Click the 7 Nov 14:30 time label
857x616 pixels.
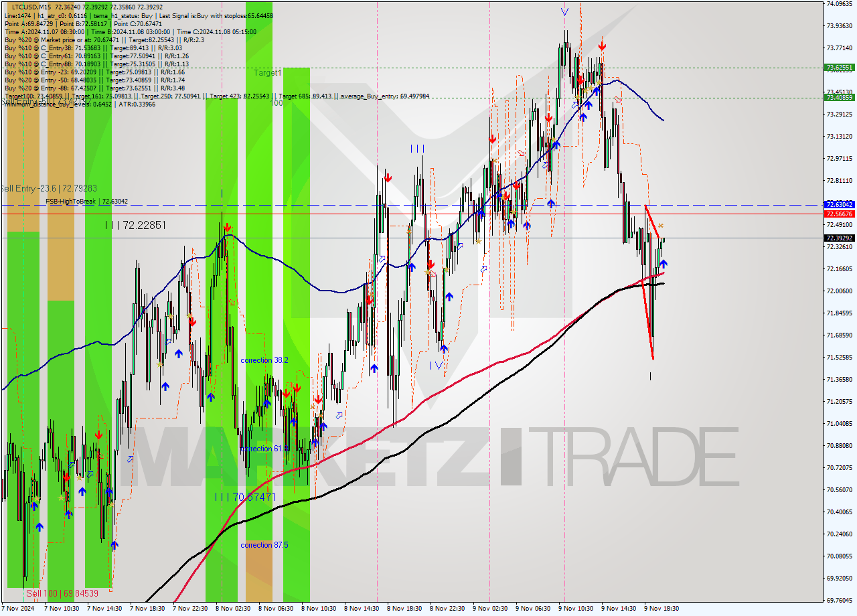click(x=104, y=609)
